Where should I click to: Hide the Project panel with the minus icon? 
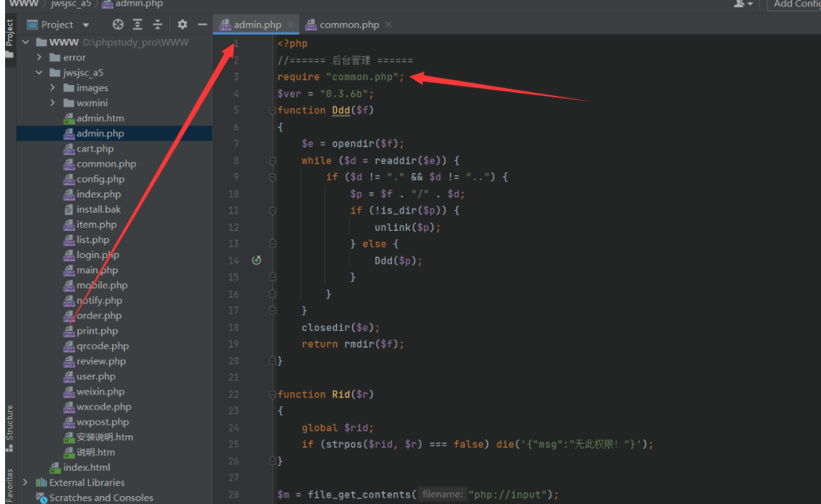(202, 24)
